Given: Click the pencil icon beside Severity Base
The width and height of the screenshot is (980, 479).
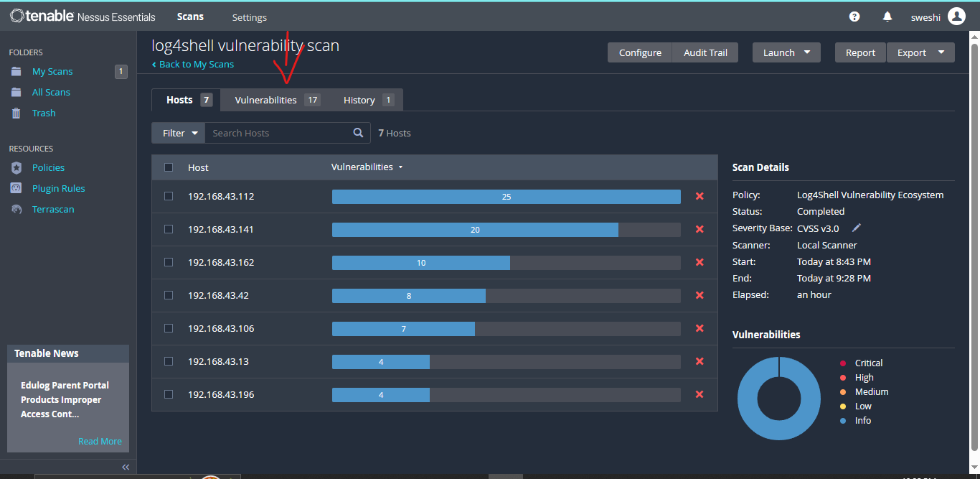Looking at the screenshot, I should click(856, 228).
